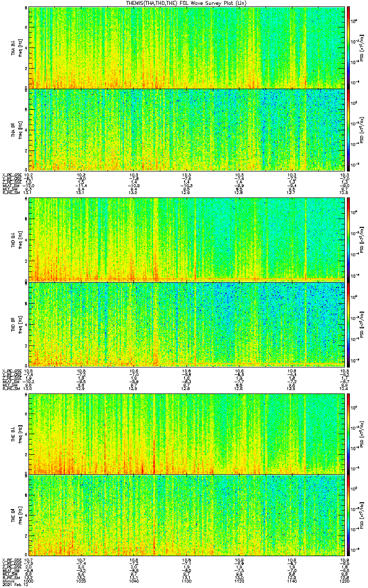Screen dimensions: 368x588
Task: Click the PSD label beside THE B-parallel color bar
Action: [361, 516]
